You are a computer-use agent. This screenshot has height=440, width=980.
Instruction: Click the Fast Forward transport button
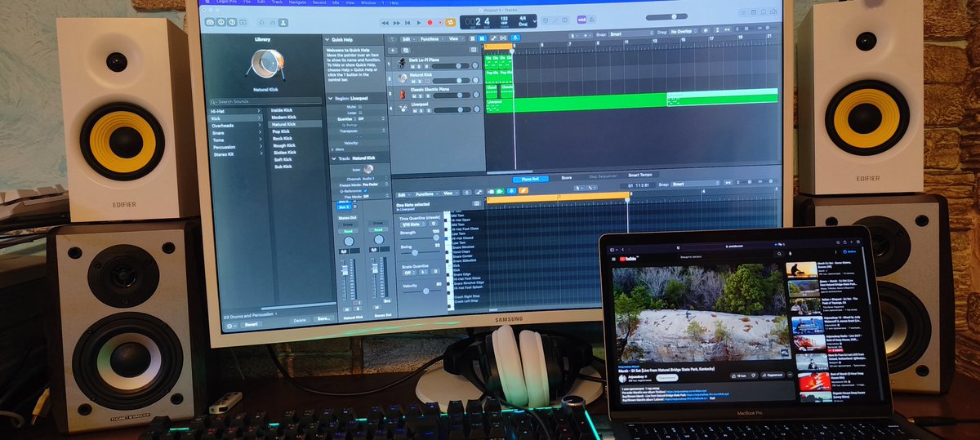[397, 23]
